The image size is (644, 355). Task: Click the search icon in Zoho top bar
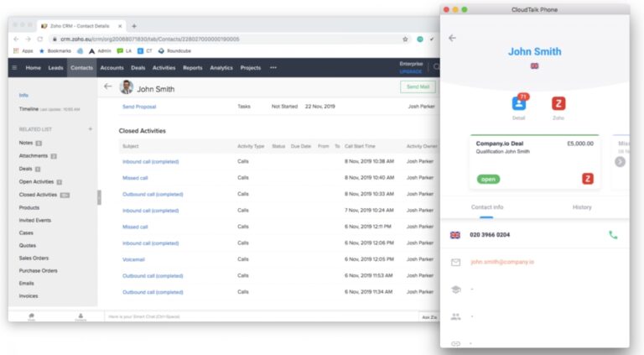pos(436,66)
